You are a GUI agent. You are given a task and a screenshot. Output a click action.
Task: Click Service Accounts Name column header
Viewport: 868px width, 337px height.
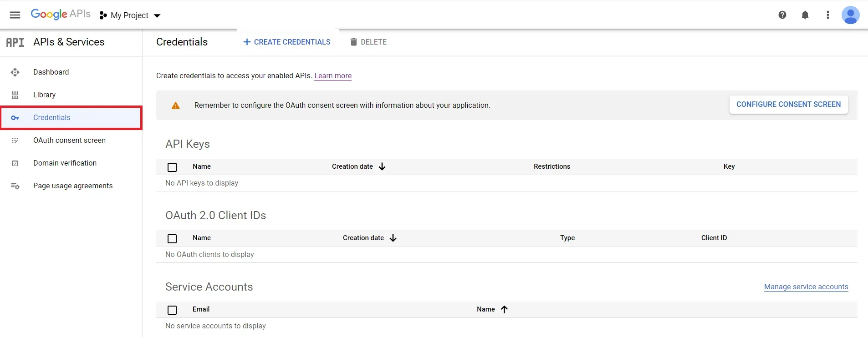(485, 309)
